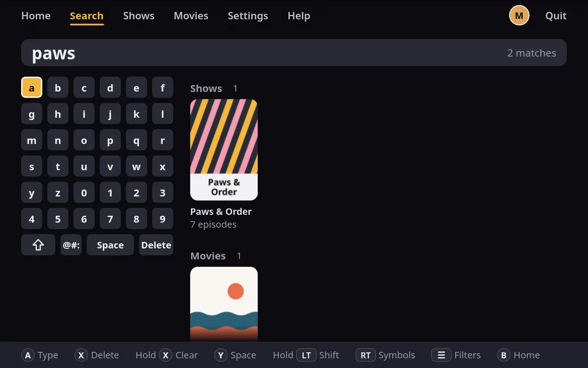Tap the letter z key

tap(58, 192)
